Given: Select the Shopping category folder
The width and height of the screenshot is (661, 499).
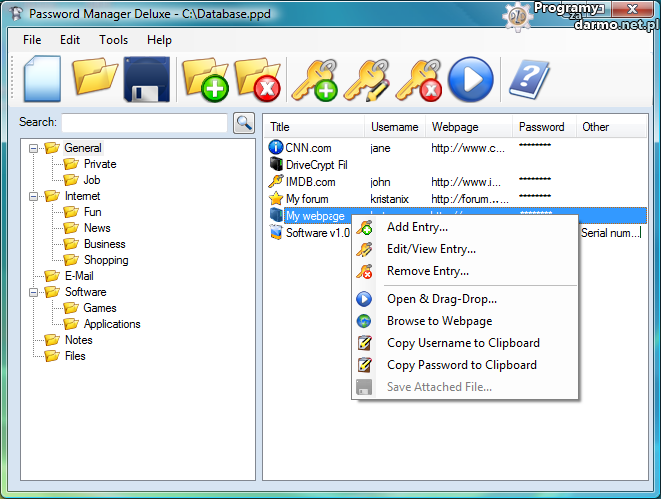Looking at the screenshot, I should click(105, 260).
